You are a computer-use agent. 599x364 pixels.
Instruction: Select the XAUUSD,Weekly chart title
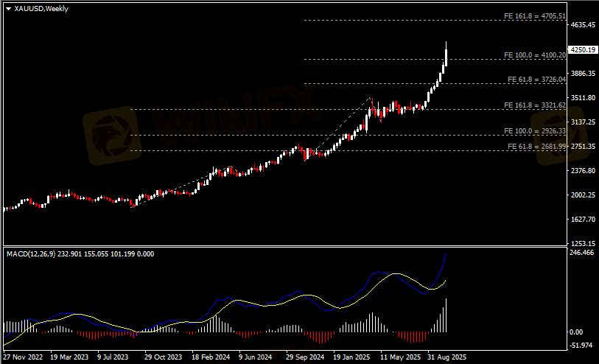coord(41,8)
